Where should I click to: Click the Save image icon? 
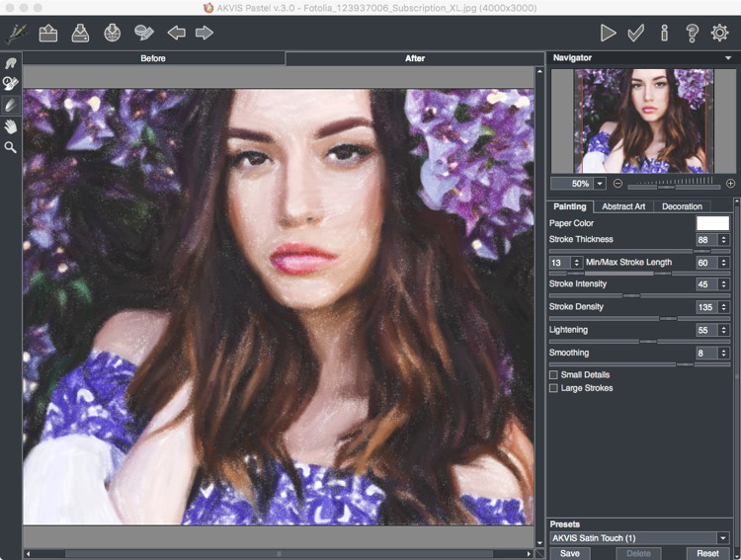[x=80, y=33]
